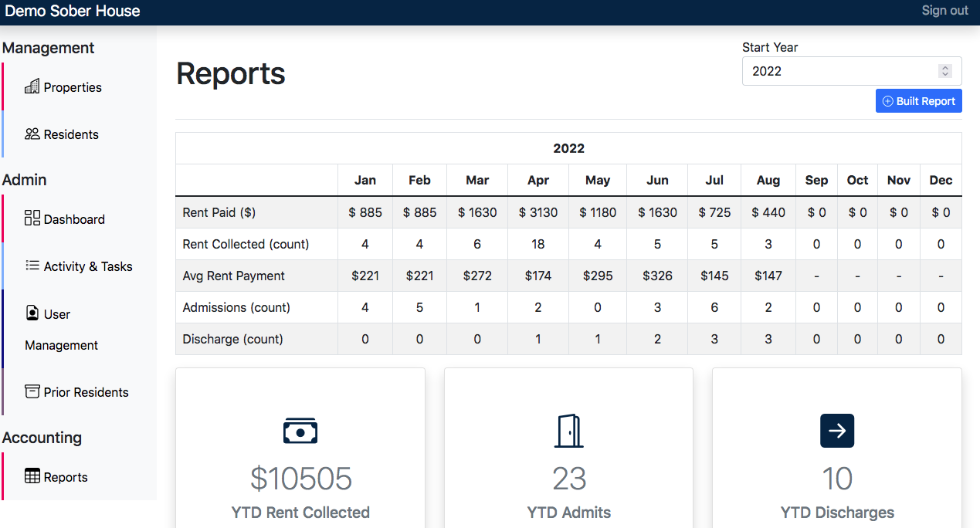Viewport: 980px width, 528px height.
Task: Click the Demo Sober House header title
Action: (x=73, y=11)
